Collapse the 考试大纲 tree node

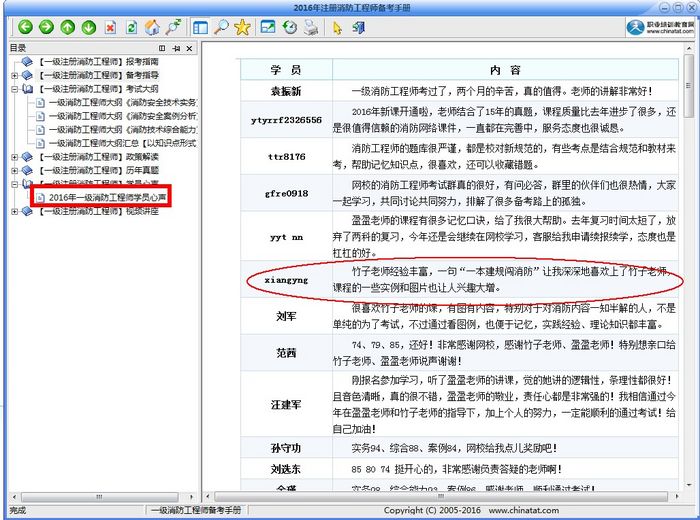(x=15, y=89)
